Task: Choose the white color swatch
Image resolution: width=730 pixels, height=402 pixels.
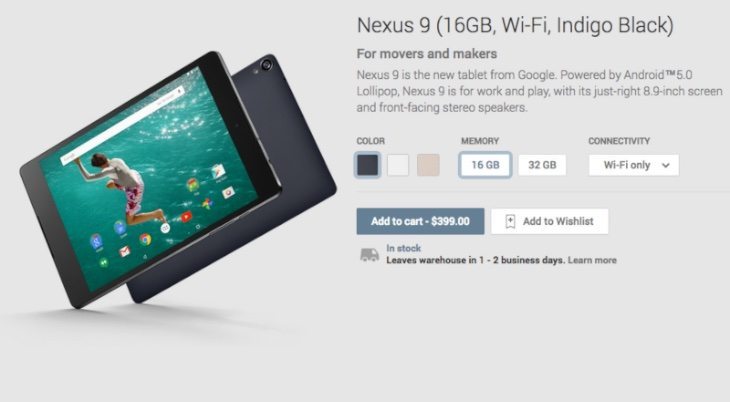Action: point(398,165)
